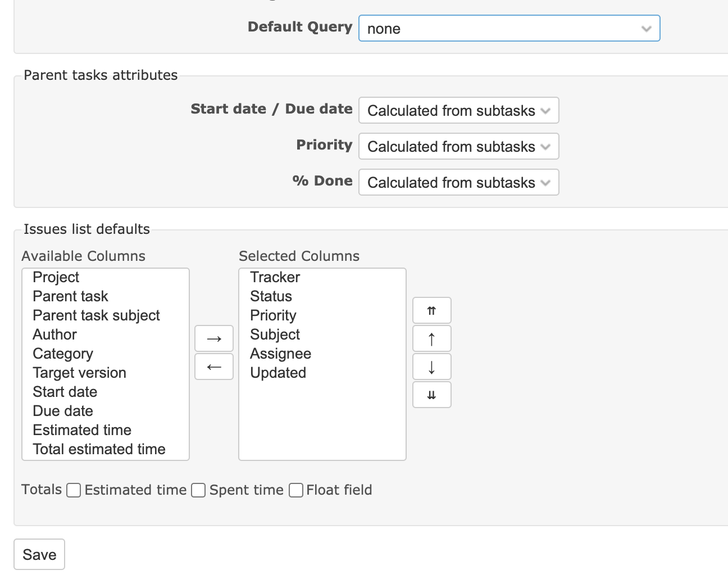Open the Priority calculation dropdown
The width and height of the screenshot is (728, 579).
click(x=458, y=146)
